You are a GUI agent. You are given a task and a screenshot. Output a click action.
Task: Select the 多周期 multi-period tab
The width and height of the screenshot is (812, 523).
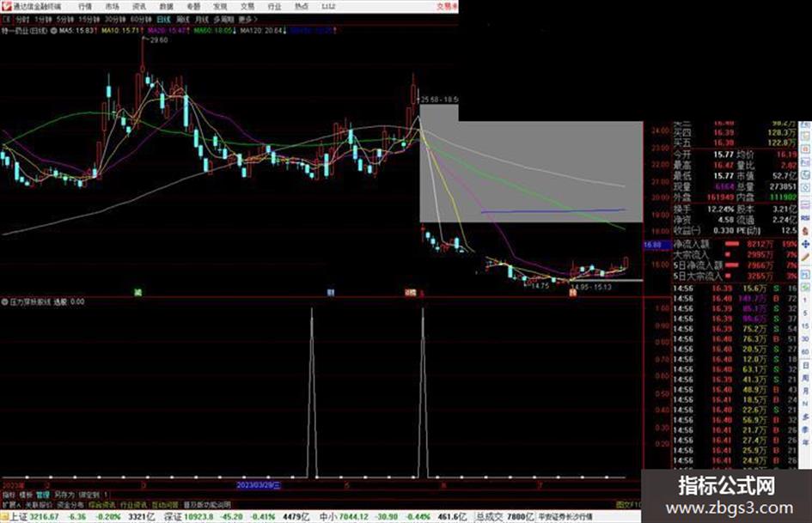point(223,19)
